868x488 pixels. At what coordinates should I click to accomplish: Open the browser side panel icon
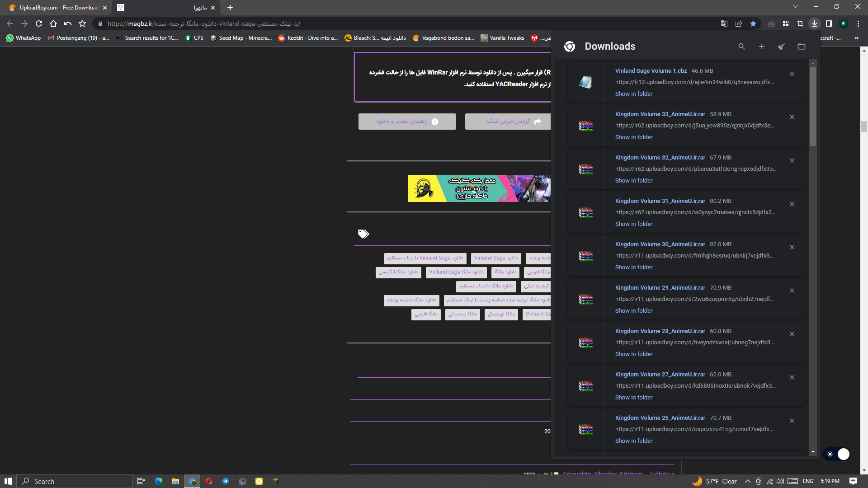[x=829, y=23]
